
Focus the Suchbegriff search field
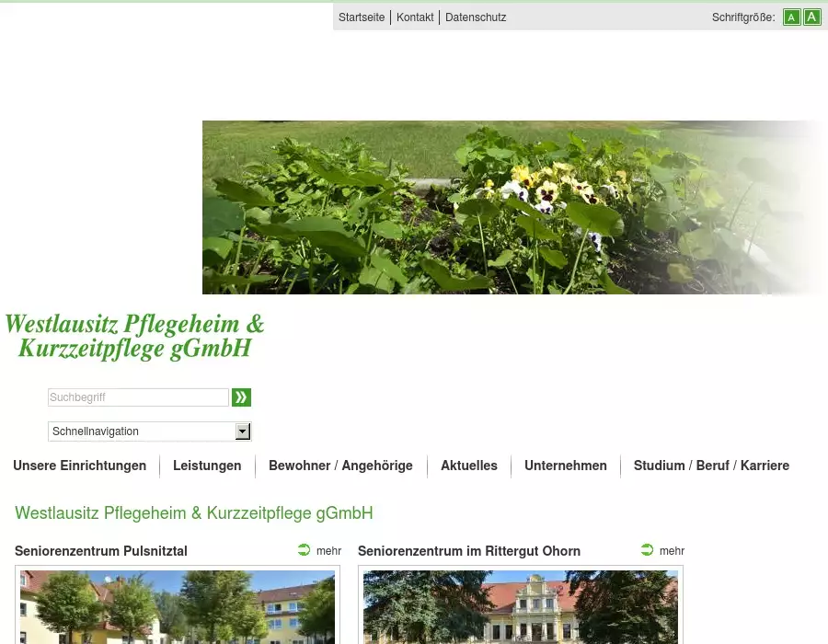pos(138,397)
